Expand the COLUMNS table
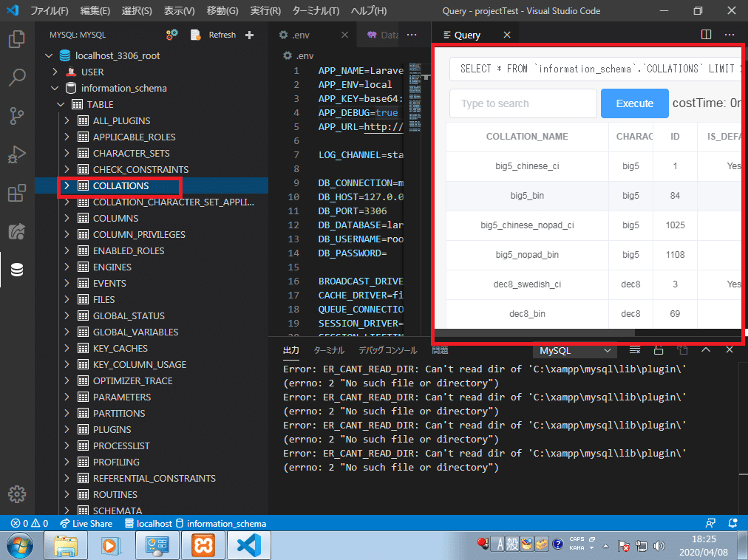Image resolution: width=748 pixels, height=560 pixels. coord(67,218)
